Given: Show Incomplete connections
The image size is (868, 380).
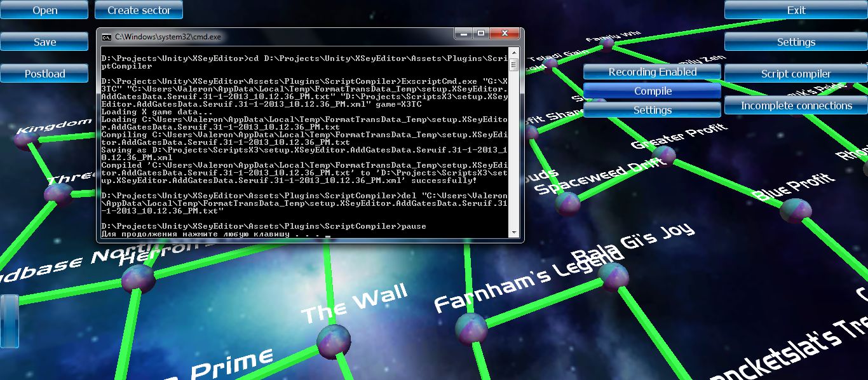Looking at the screenshot, I should pyautogui.click(x=796, y=105).
